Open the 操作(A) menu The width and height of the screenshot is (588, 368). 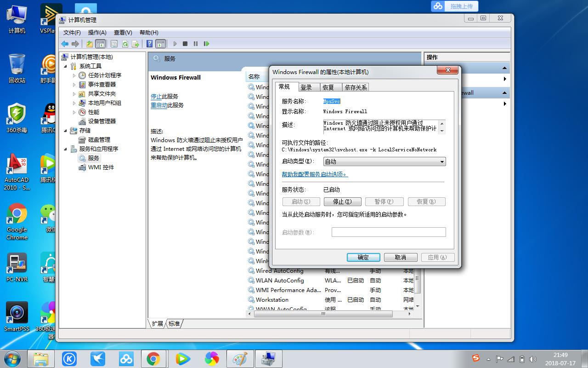coord(97,32)
